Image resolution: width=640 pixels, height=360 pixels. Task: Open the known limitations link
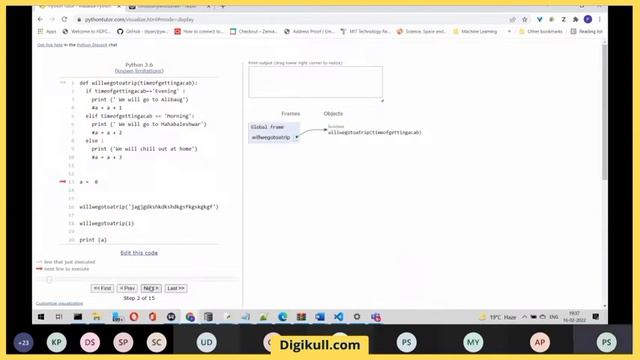coord(139,71)
